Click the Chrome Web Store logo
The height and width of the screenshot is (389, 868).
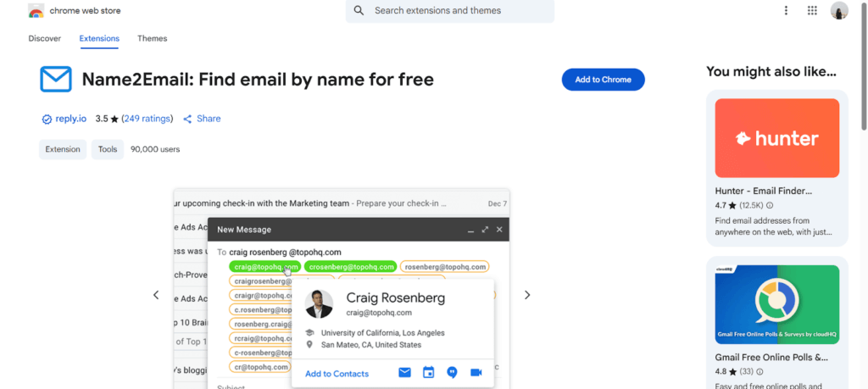(36, 10)
